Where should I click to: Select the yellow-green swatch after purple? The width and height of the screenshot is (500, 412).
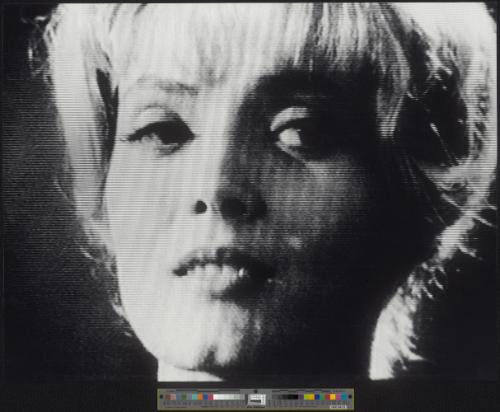306,397
